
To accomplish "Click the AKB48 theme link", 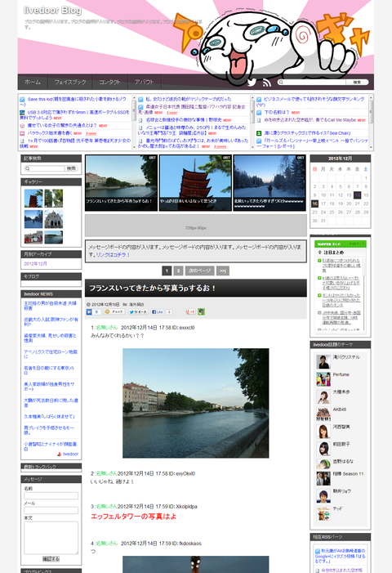I will coord(340,410).
